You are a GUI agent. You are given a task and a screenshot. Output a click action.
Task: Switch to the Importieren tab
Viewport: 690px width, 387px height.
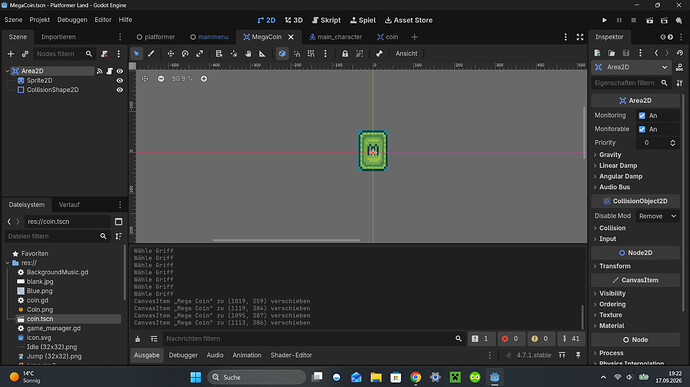coord(58,37)
